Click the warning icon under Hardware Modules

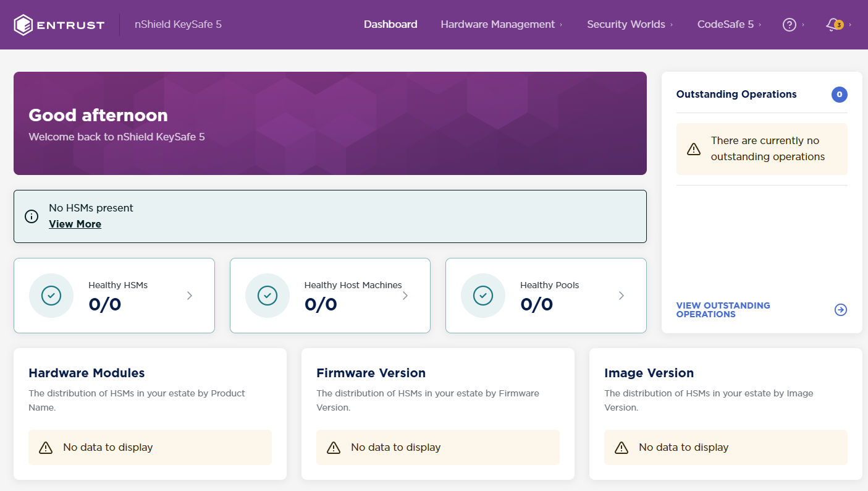(x=45, y=447)
